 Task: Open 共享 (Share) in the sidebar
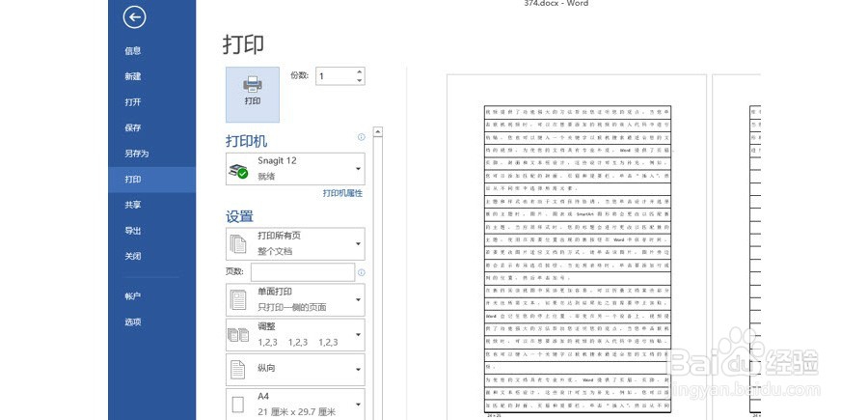(133, 205)
